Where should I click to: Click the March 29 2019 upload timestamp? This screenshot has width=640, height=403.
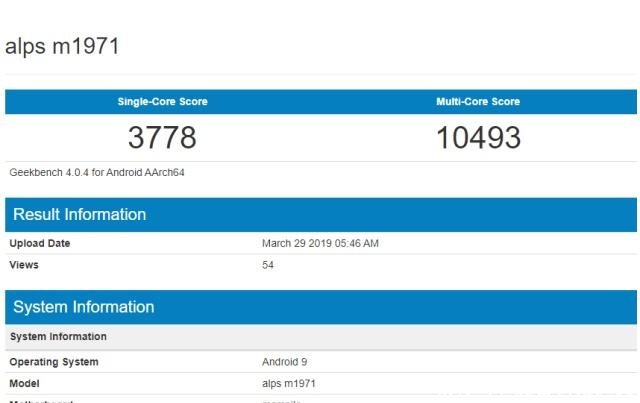pyautogui.click(x=320, y=243)
